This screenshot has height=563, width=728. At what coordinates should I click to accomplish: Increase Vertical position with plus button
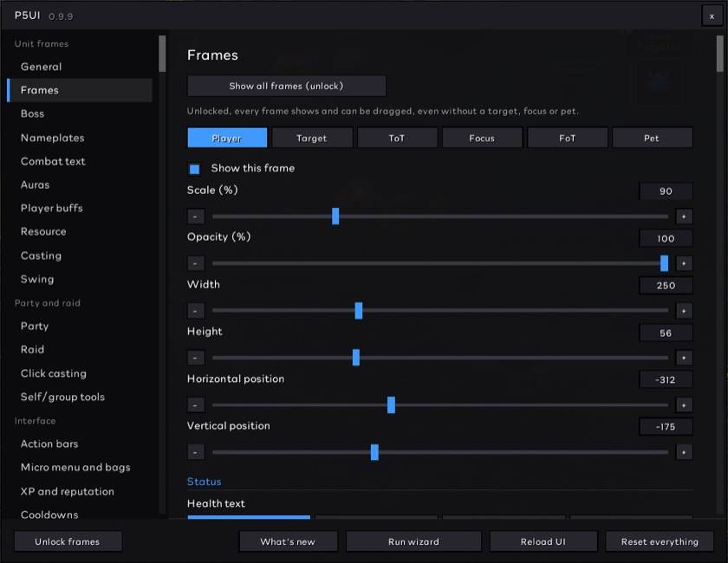(x=684, y=452)
